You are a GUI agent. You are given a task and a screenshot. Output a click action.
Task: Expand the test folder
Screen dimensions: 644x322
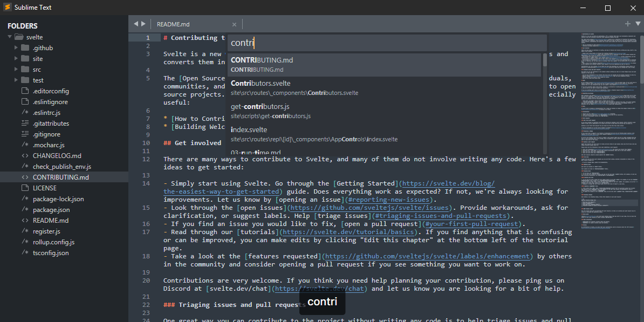pos(16,80)
